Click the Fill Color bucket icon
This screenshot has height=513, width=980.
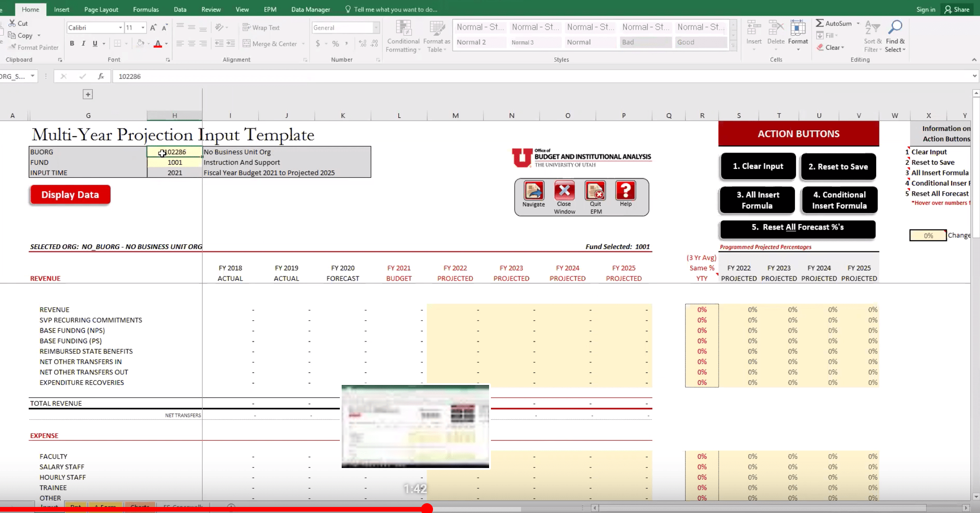[x=140, y=44]
